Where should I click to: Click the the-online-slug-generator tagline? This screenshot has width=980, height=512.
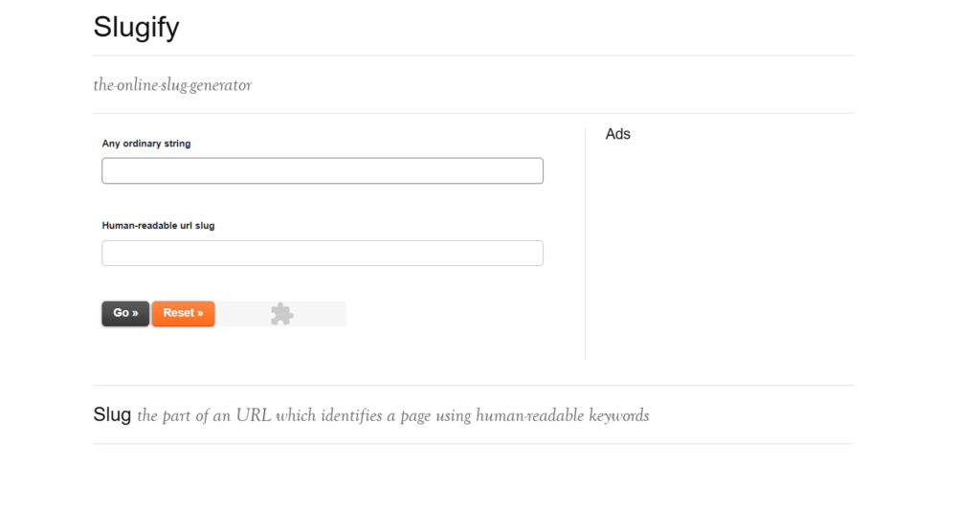(172, 85)
